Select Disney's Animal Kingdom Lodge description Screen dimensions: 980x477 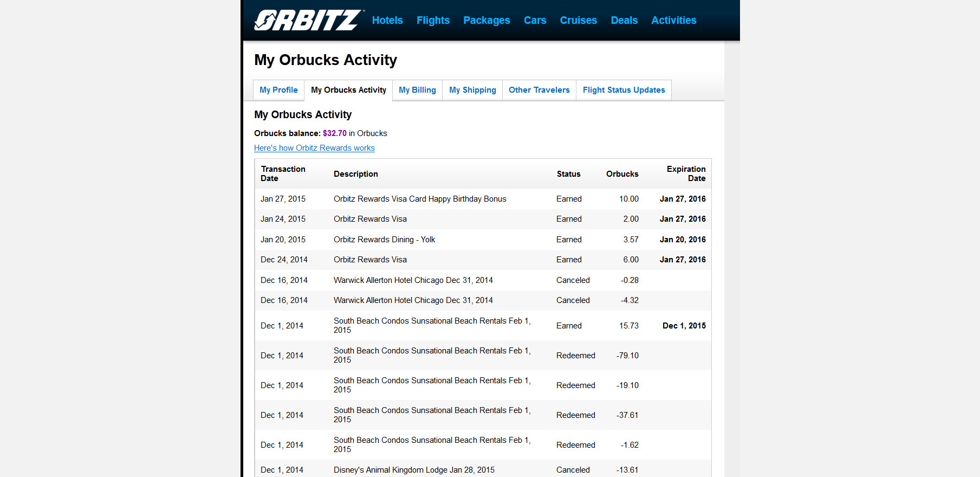point(414,470)
